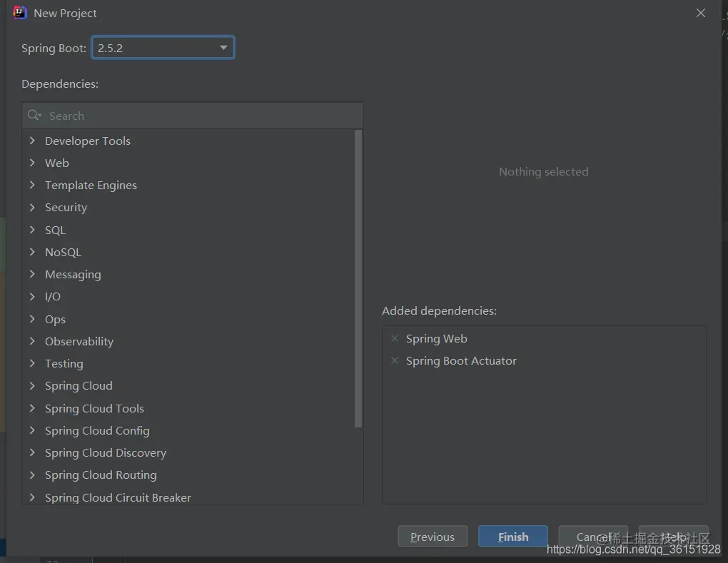Select the Spring Cloud Routing label
Screen dimensions: 728x563
(101, 475)
